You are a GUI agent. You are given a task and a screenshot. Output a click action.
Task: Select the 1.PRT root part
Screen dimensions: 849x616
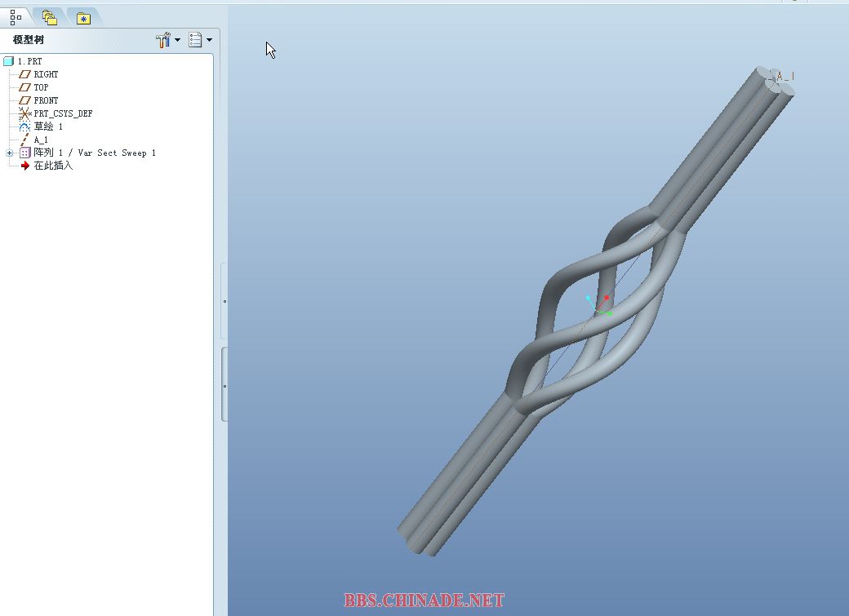(30, 61)
